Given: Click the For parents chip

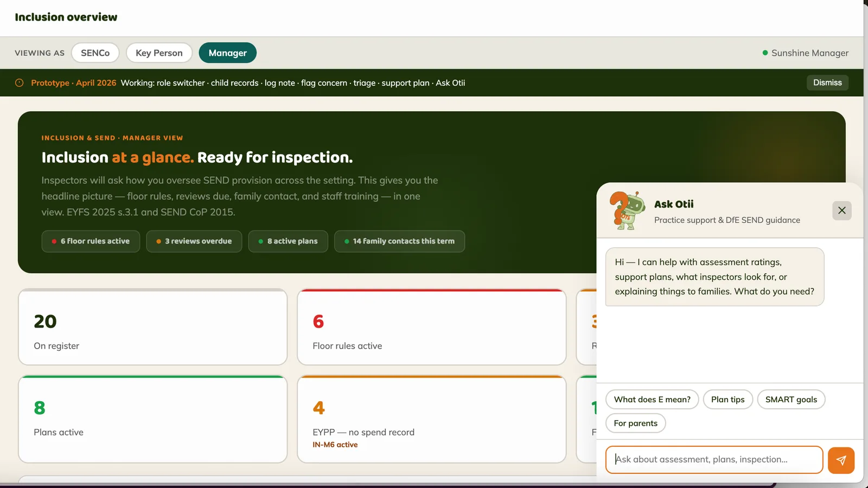Looking at the screenshot, I should 635,423.
